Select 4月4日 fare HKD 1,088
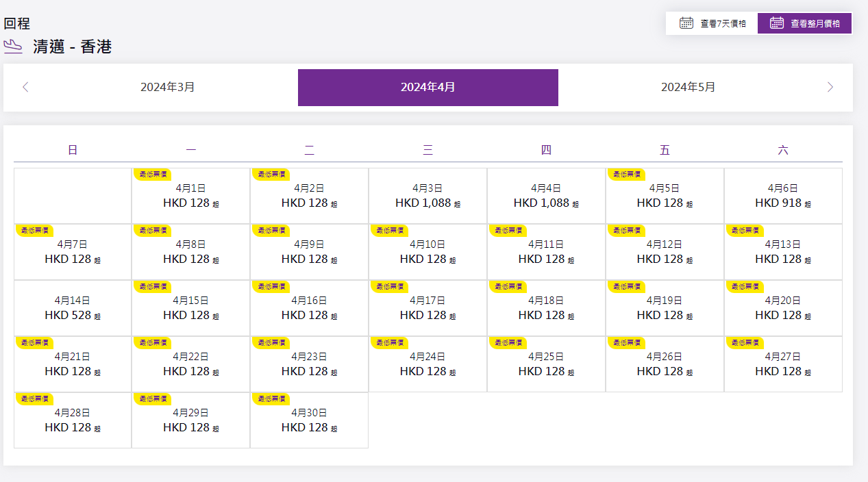 (546, 196)
